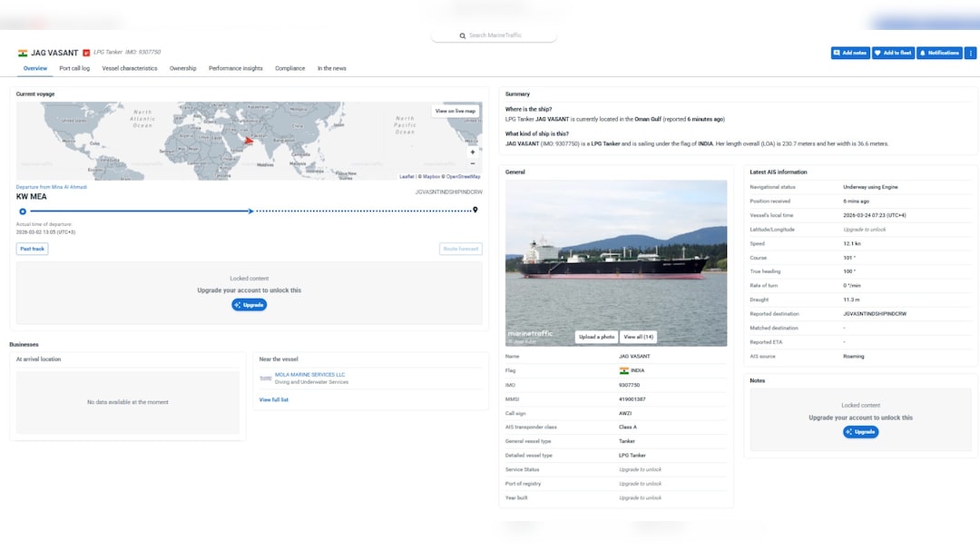Screen dimensions: 980x551
Task: View all 14 vessel photos
Action: pos(639,337)
